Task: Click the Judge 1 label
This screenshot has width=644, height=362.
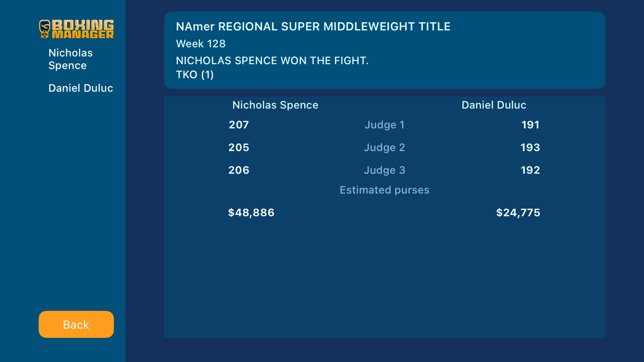Action: click(384, 125)
